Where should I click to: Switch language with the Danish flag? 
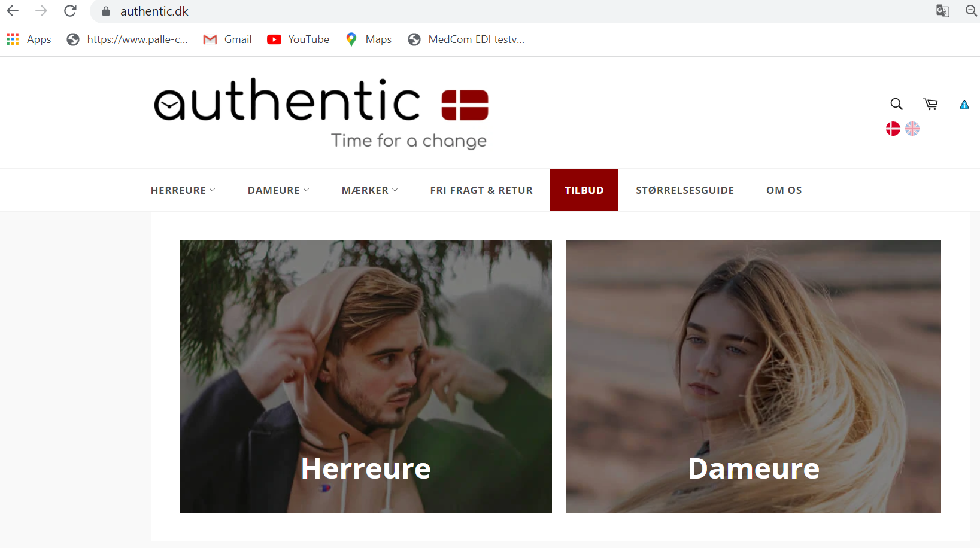[x=893, y=129]
